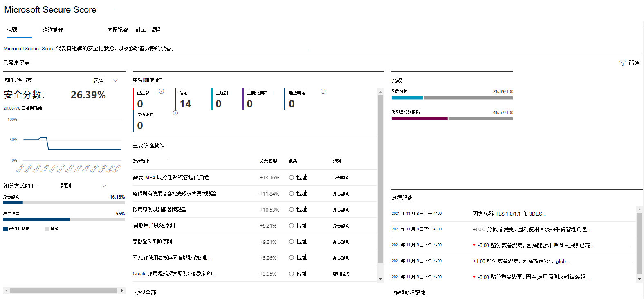Click left arrow of horizontal scrollbar
The image size is (644, 299).
pos(7,291)
